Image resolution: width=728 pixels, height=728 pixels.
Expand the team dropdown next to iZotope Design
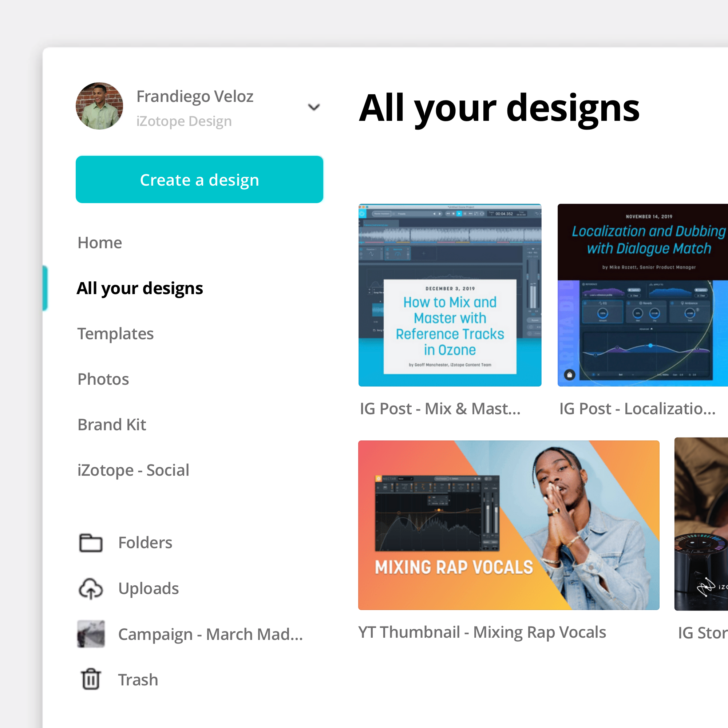click(x=313, y=107)
